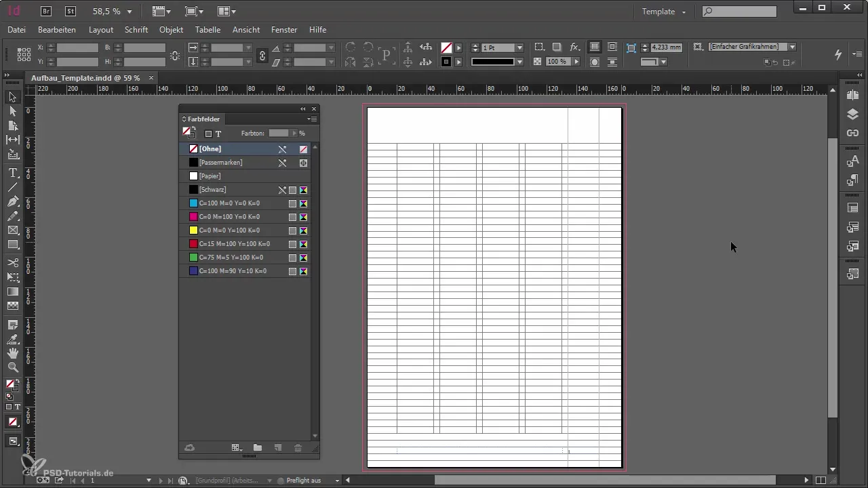Screen dimensions: 868x488
Task: Open Adobe Stock via St icon
Action: (x=70, y=12)
